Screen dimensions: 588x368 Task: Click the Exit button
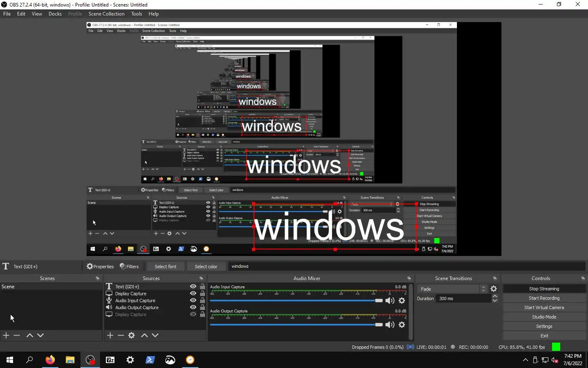click(544, 336)
